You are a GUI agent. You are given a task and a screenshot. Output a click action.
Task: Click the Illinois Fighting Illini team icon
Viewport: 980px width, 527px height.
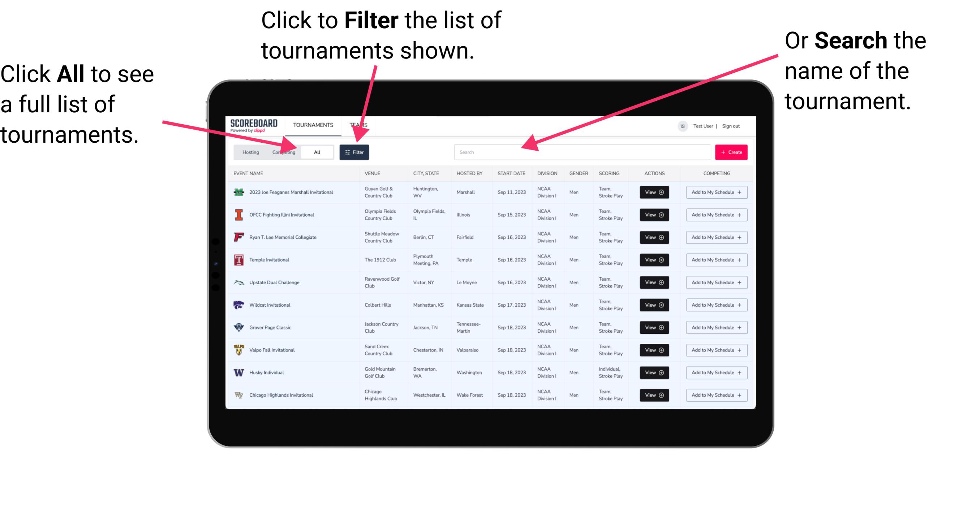point(238,215)
